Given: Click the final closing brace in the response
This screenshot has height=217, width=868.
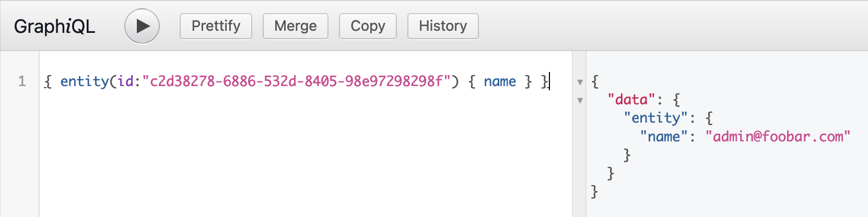Looking at the screenshot, I should point(594,192).
